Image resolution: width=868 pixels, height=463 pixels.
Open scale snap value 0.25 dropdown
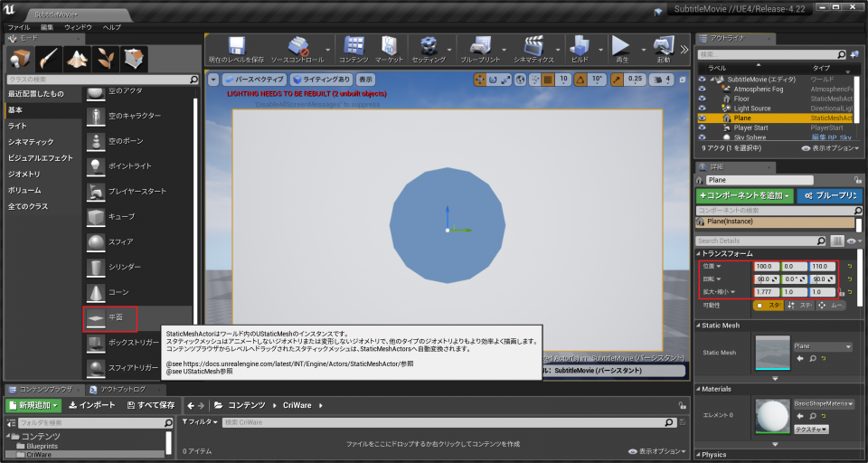[x=635, y=80]
